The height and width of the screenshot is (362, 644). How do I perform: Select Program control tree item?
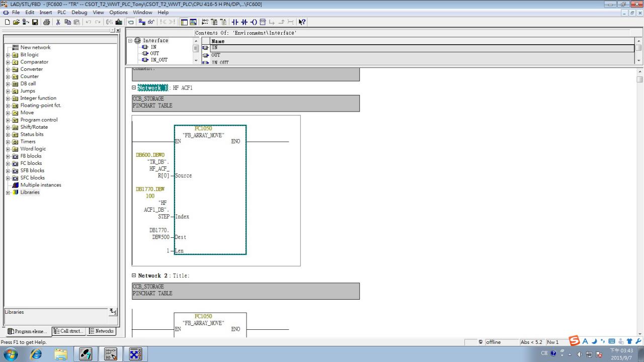[x=39, y=120]
